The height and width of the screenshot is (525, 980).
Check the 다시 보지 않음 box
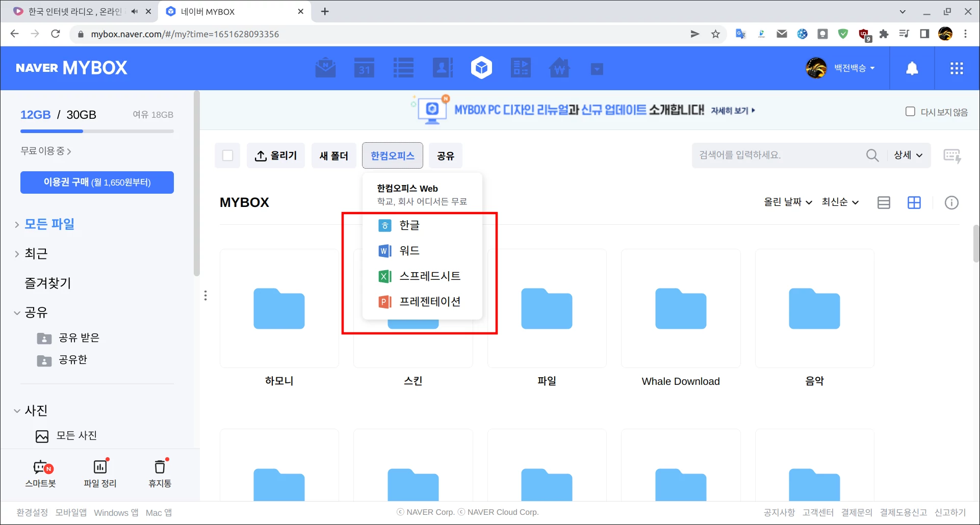(910, 111)
